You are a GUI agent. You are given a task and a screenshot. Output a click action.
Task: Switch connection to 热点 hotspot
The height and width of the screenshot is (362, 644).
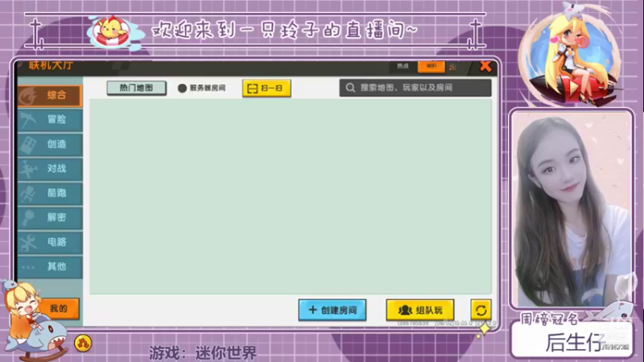403,66
